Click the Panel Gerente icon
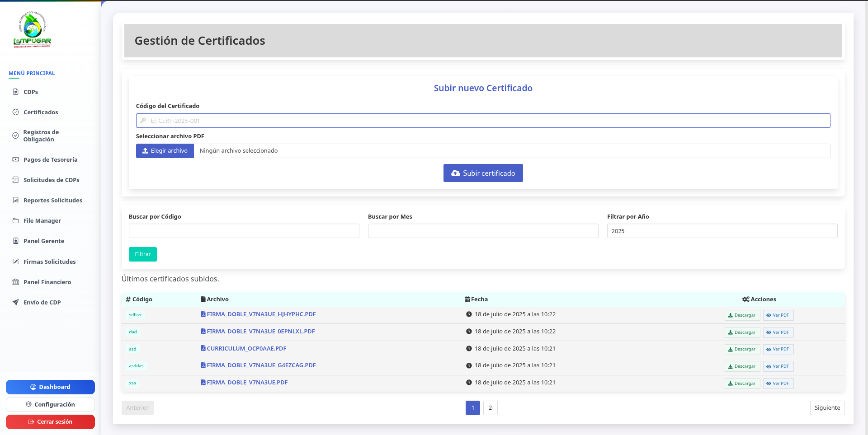This screenshot has height=435, width=868. coord(15,241)
